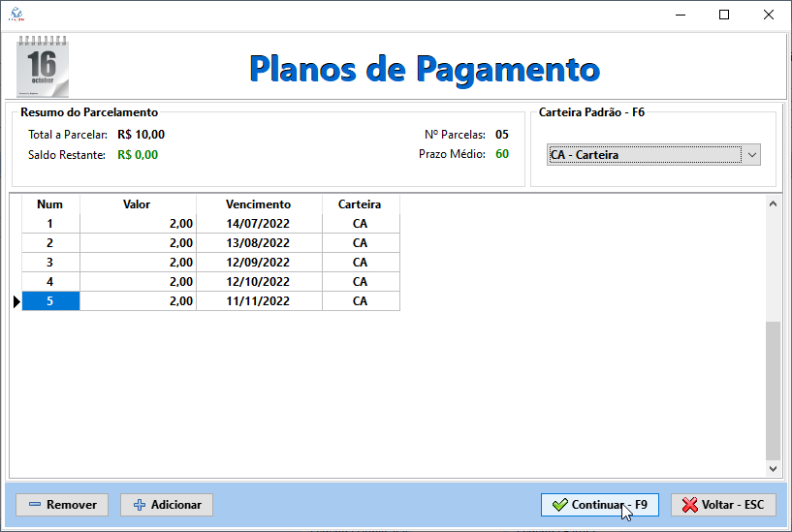Click the Vencimento column header
The width and height of the screenshot is (792, 532).
[x=259, y=204]
